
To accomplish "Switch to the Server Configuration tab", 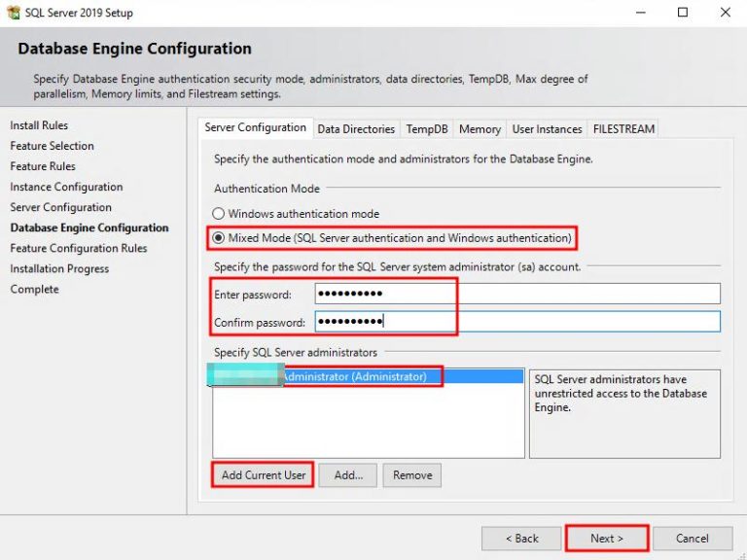I will click(x=256, y=127).
